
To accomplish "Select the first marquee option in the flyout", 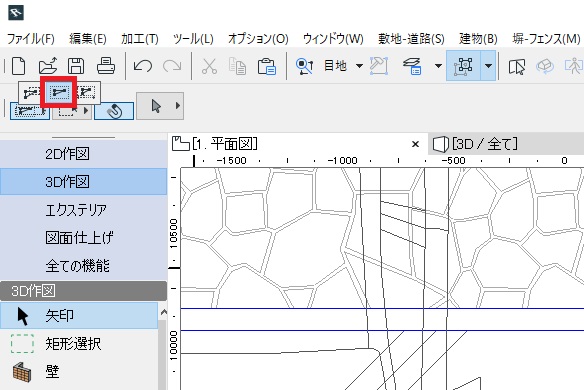I will (x=31, y=92).
